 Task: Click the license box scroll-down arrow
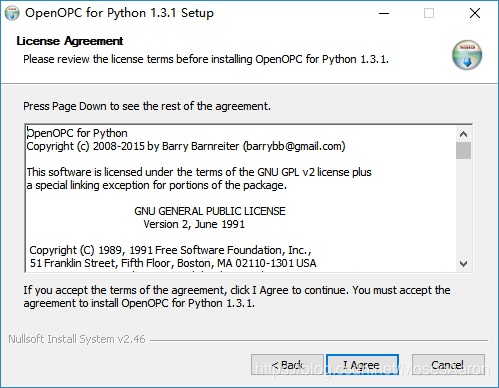point(463,264)
